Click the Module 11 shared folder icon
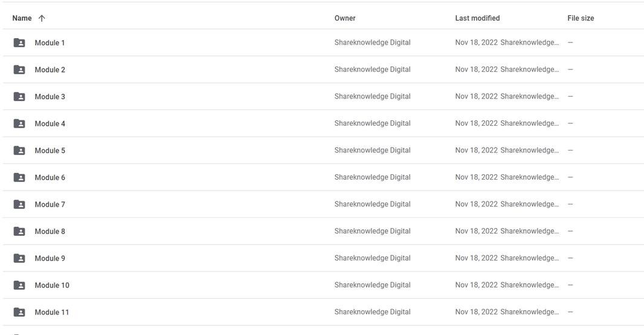The height and width of the screenshot is (335, 644). (x=19, y=312)
